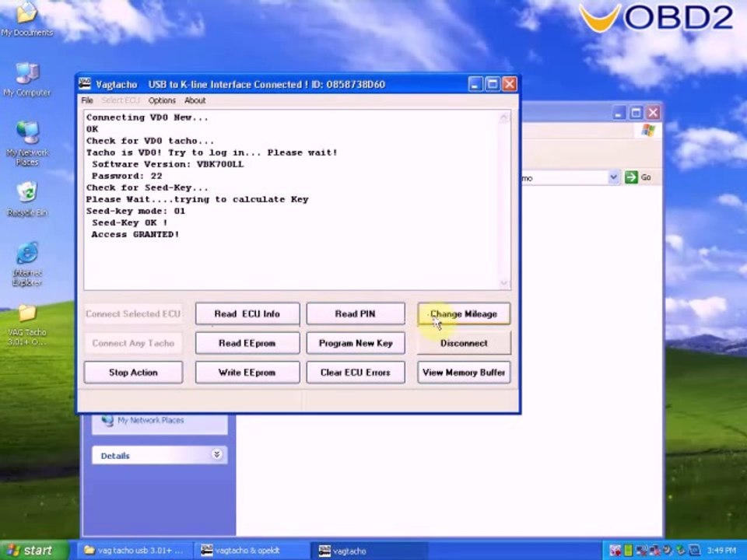
Task: Click the Read PIN button
Action: tap(356, 313)
